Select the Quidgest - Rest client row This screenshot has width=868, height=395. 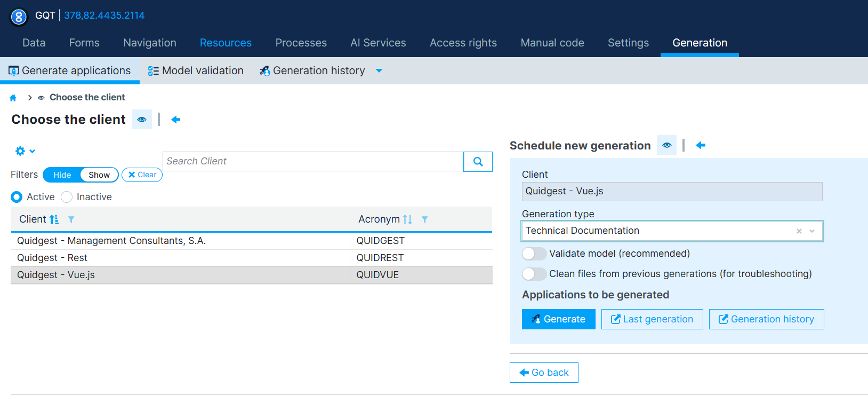point(252,258)
